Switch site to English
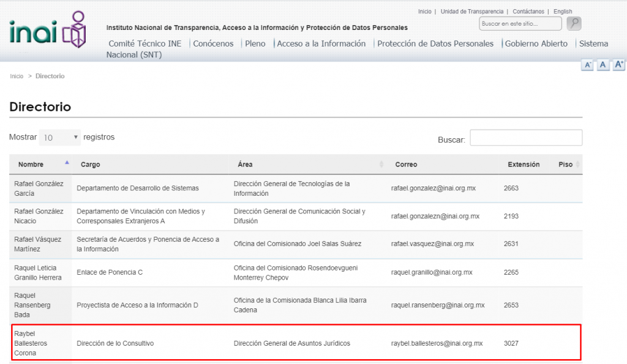 (x=563, y=12)
